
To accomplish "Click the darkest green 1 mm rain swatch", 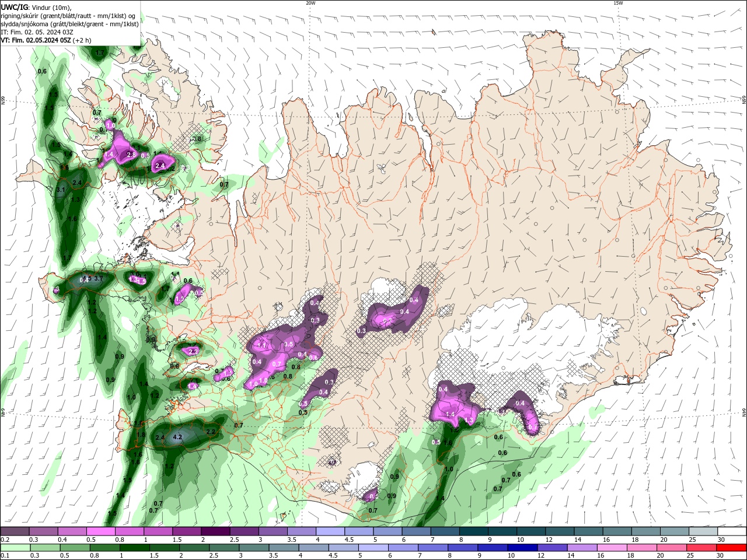I will click(134, 548).
